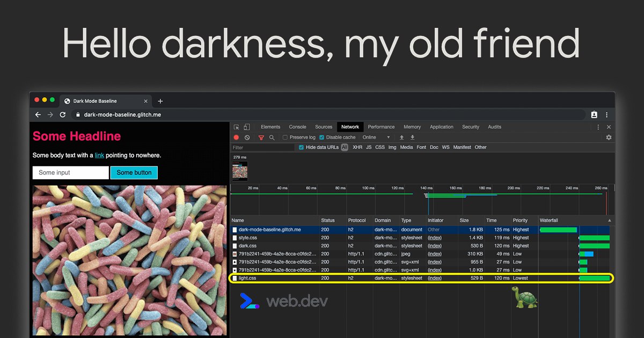The image size is (644, 338).
Task: Toggle the device toolbar icon
Action: 247,127
